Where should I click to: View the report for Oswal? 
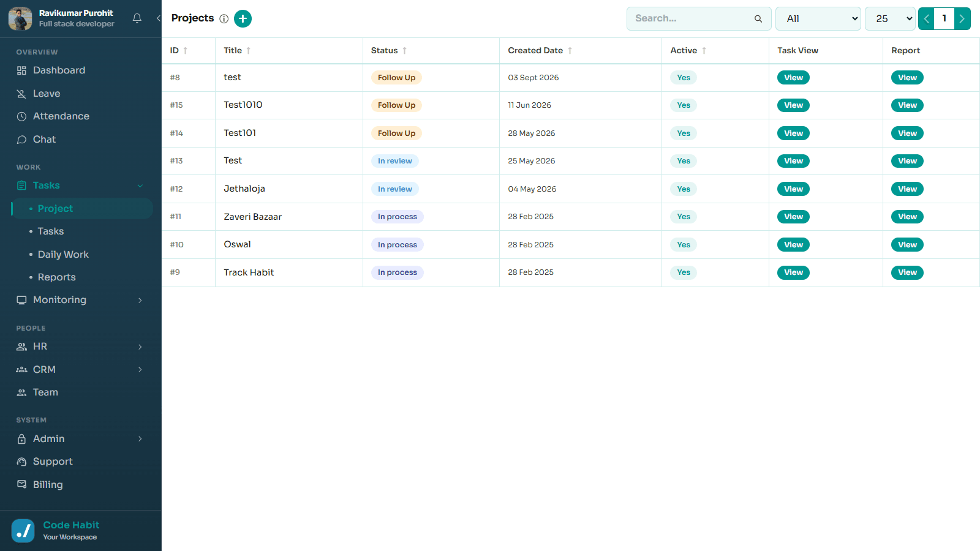tap(907, 245)
